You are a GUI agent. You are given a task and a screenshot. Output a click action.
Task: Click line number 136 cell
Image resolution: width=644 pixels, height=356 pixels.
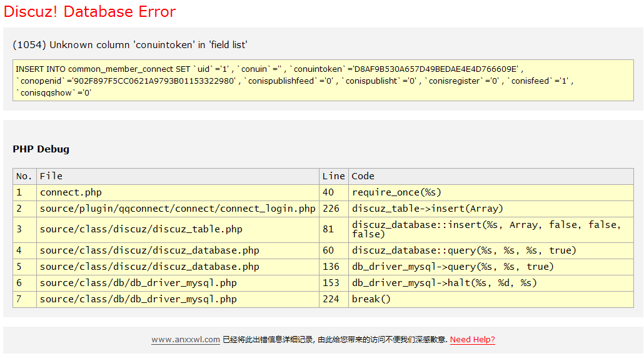(x=331, y=267)
